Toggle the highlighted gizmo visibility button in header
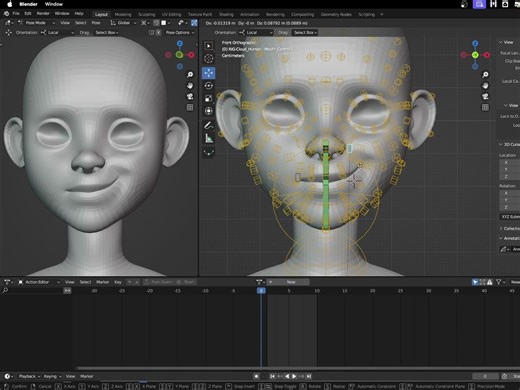 pos(194,23)
